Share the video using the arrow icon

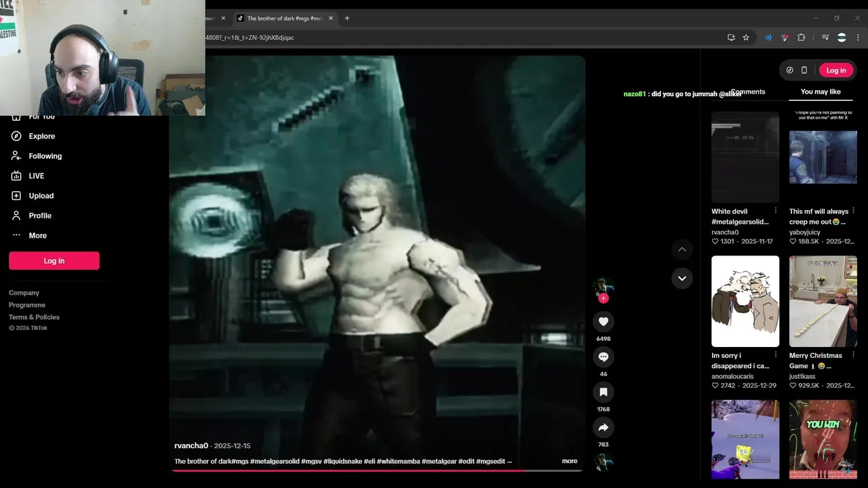click(603, 427)
